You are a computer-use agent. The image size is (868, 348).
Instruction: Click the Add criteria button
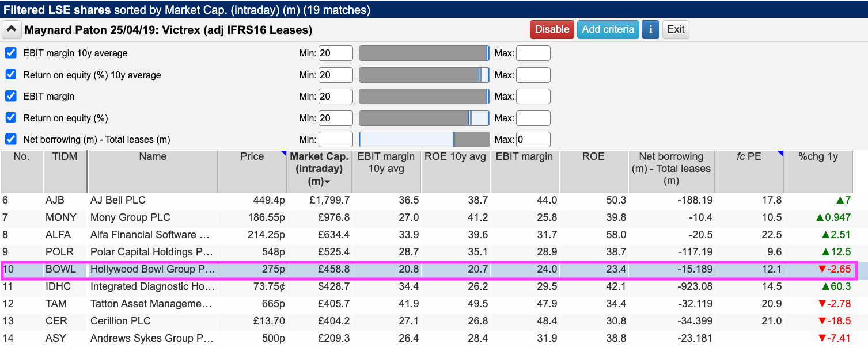click(608, 29)
